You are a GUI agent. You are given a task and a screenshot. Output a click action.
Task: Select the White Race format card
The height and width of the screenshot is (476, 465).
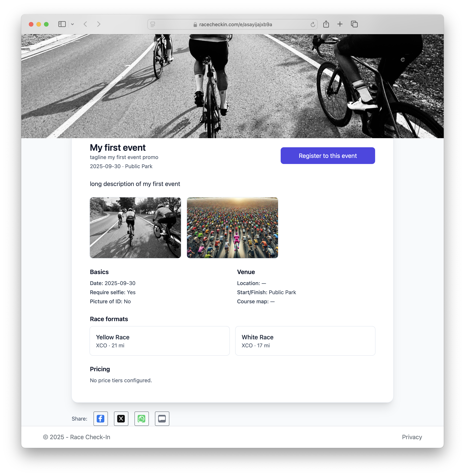[x=305, y=341]
